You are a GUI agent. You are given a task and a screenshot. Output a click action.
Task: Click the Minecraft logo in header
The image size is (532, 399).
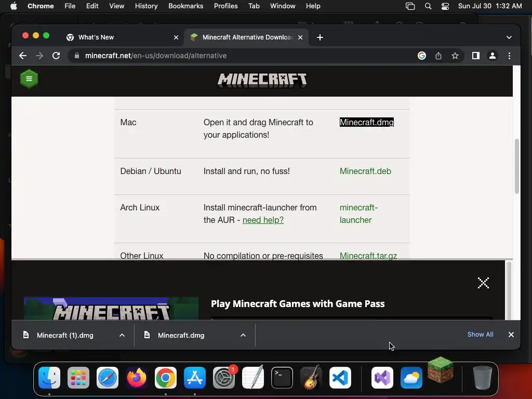coord(262,80)
